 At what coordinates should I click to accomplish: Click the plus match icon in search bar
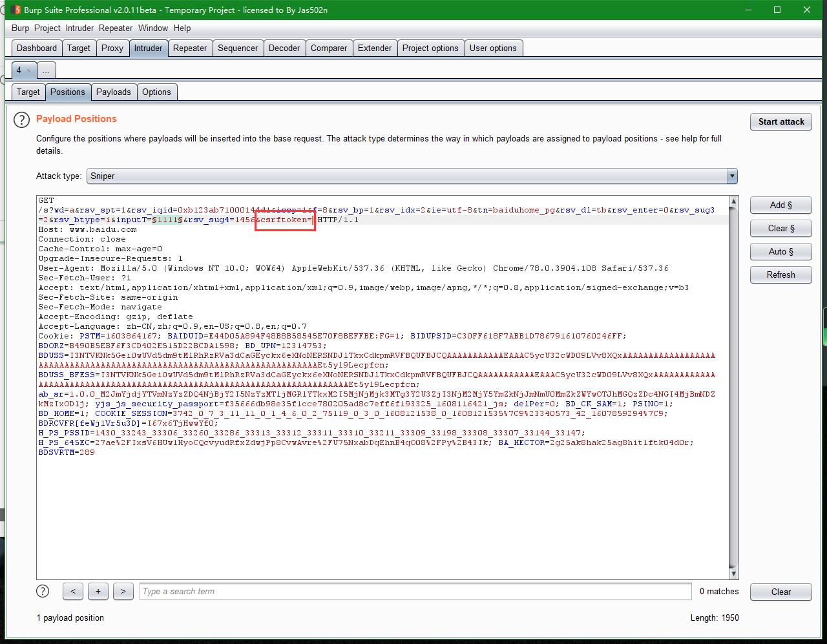[x=98, y=591]
